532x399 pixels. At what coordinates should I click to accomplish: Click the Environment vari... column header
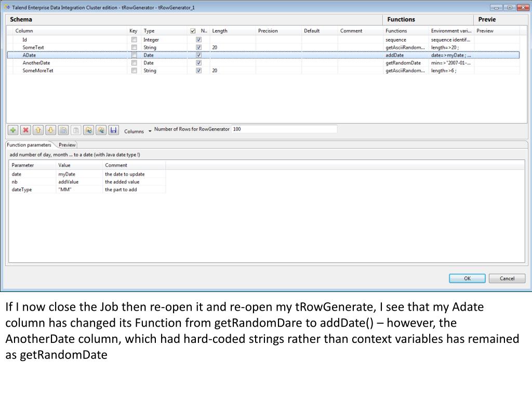[x=451, y=31]
